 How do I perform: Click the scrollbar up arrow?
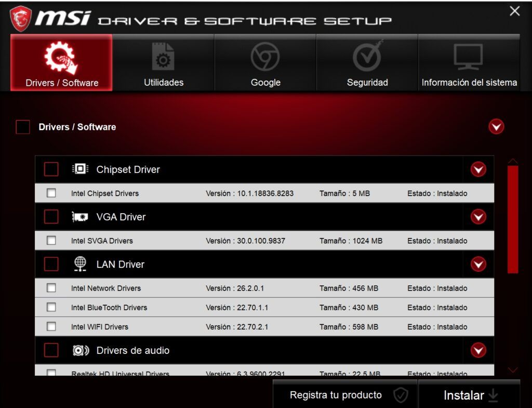tap(513, 161)
